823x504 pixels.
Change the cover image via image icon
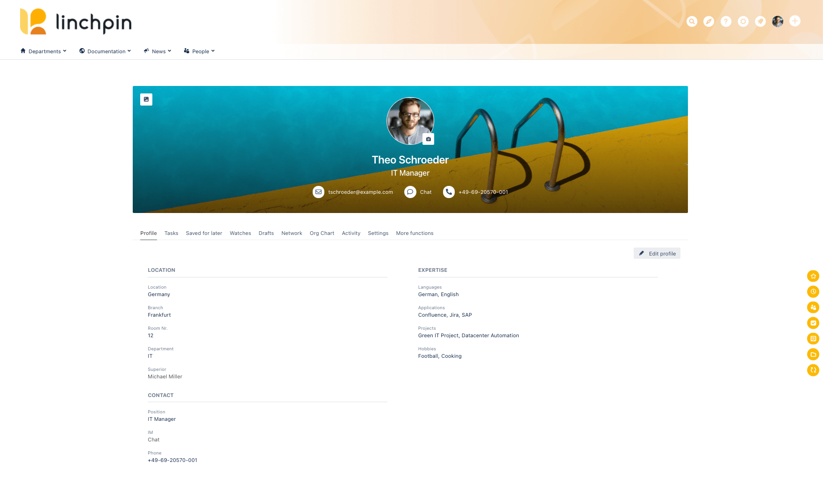point(146,99)
